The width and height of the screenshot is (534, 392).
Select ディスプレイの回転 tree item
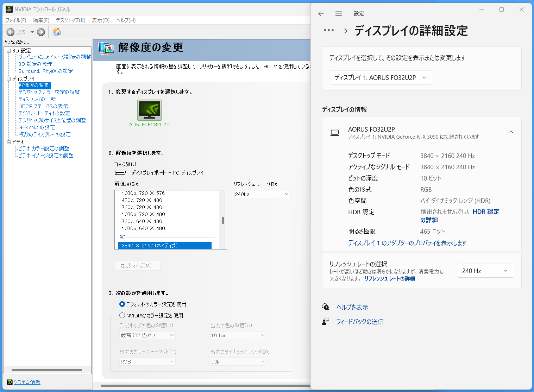(37, 99)
